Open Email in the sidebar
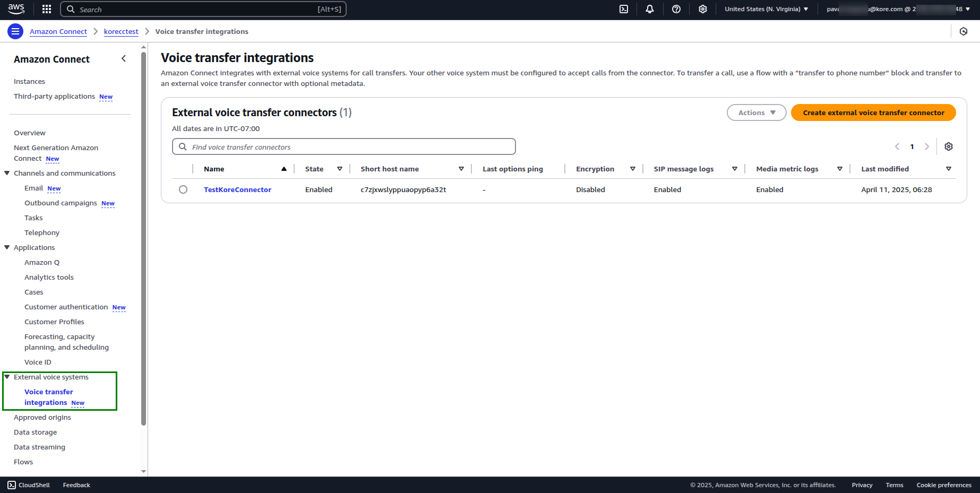The image size is (980, 493). click(33, 188)
